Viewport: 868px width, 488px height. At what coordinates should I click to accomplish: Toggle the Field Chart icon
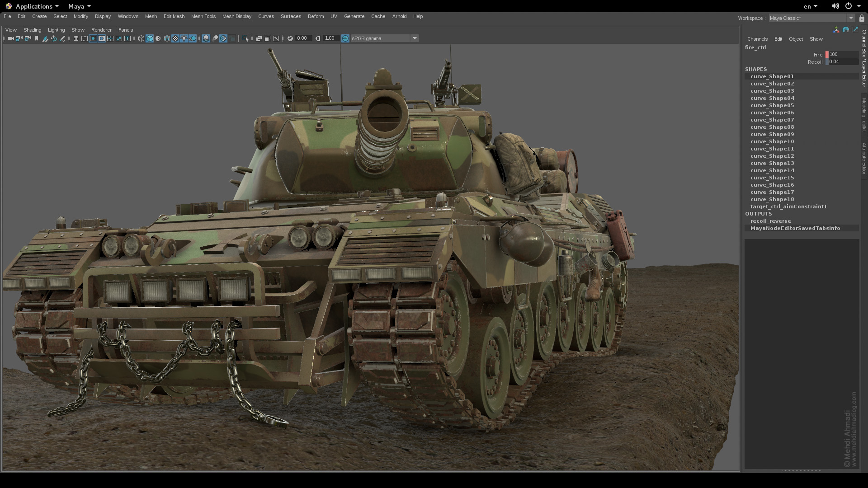[x=110, y=38]
